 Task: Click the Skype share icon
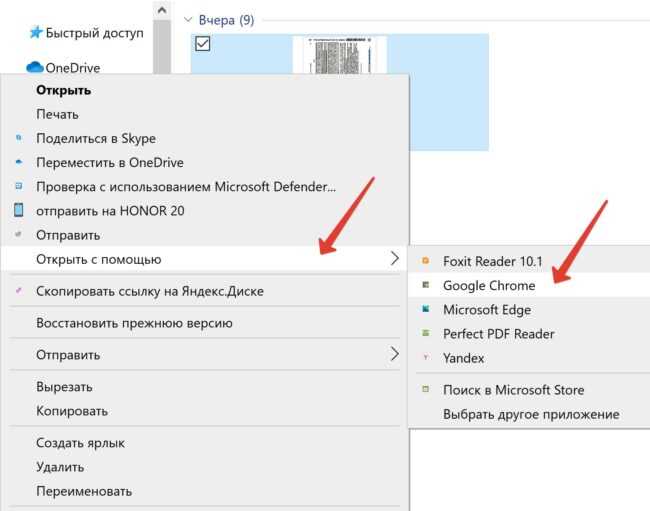(19, 139)
